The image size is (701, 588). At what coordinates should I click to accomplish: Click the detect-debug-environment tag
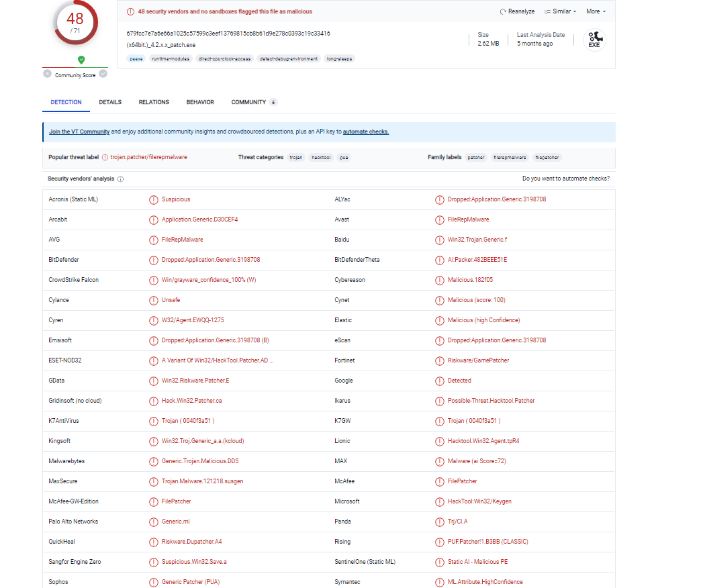[x=289, y=58]
